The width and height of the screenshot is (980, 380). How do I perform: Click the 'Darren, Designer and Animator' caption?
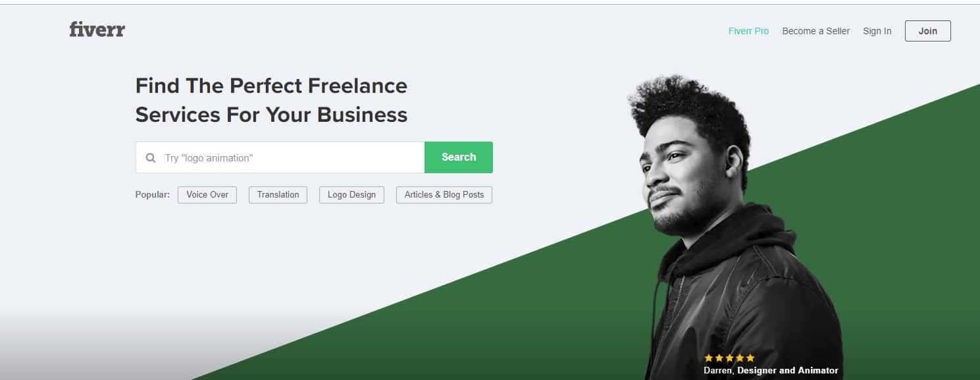(771, 371)
